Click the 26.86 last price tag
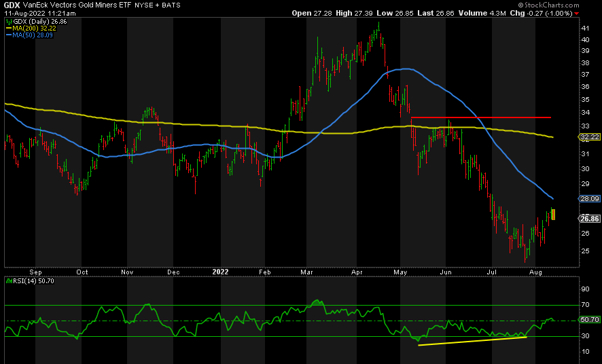Viewport: 602px width, 364px height. coord(589,219)
